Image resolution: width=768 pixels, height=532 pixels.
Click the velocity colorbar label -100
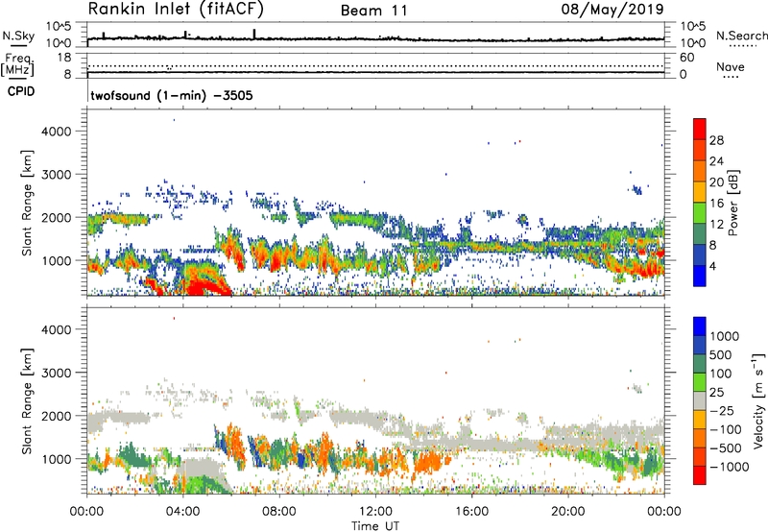click(x=726, y=429)
